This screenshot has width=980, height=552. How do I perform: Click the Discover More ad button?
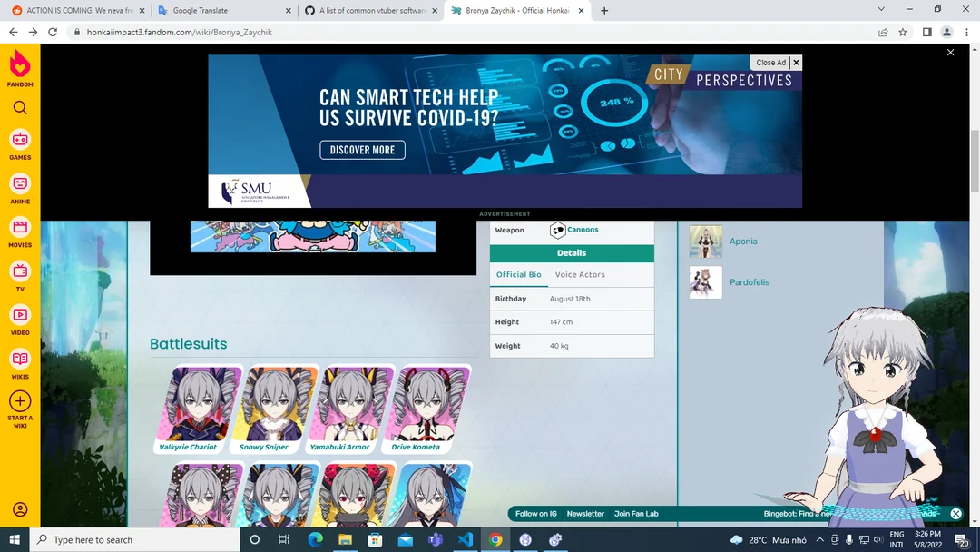362,150
